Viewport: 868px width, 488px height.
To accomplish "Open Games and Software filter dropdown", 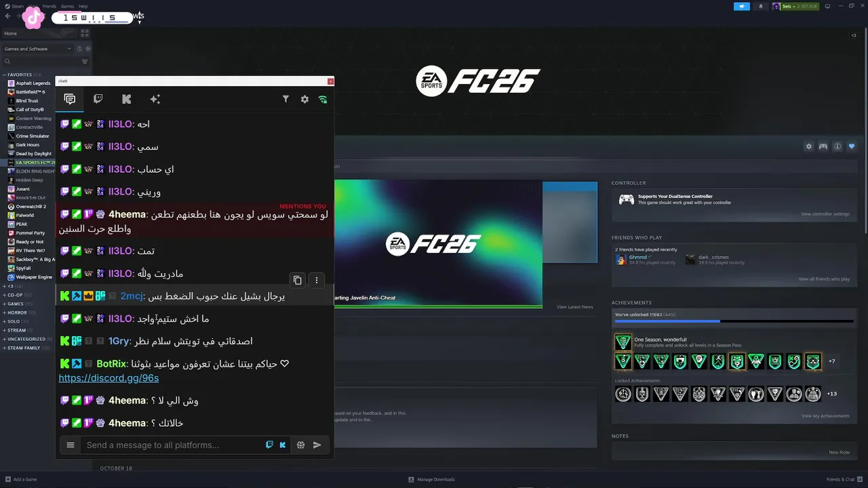I will (x=37, y=49).
